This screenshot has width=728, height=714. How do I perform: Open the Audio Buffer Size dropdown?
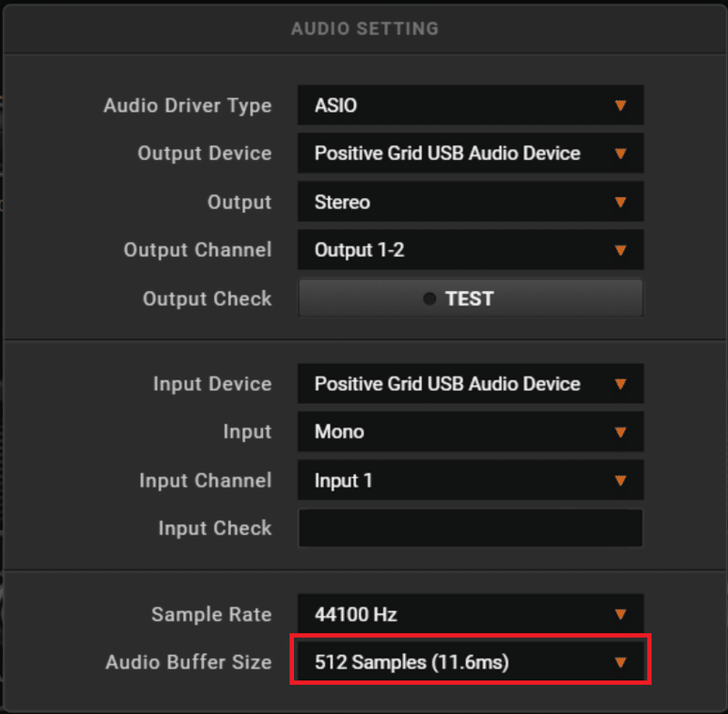(470, 662)
